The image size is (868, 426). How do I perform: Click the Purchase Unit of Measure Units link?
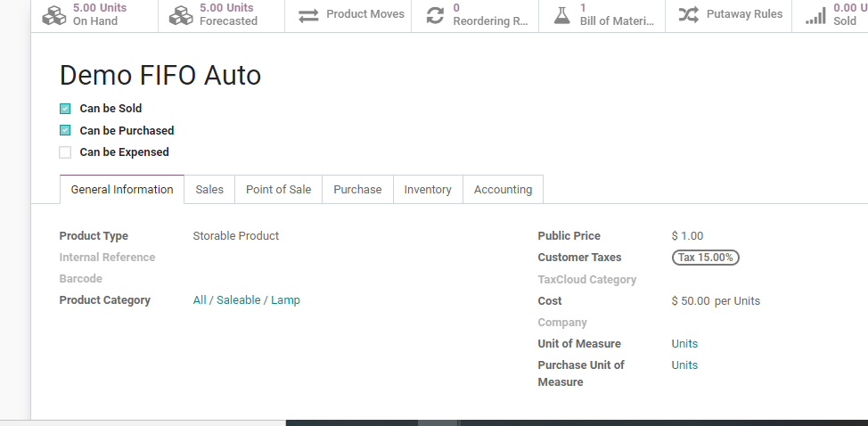pyautogui.click(x=684, y=365)
